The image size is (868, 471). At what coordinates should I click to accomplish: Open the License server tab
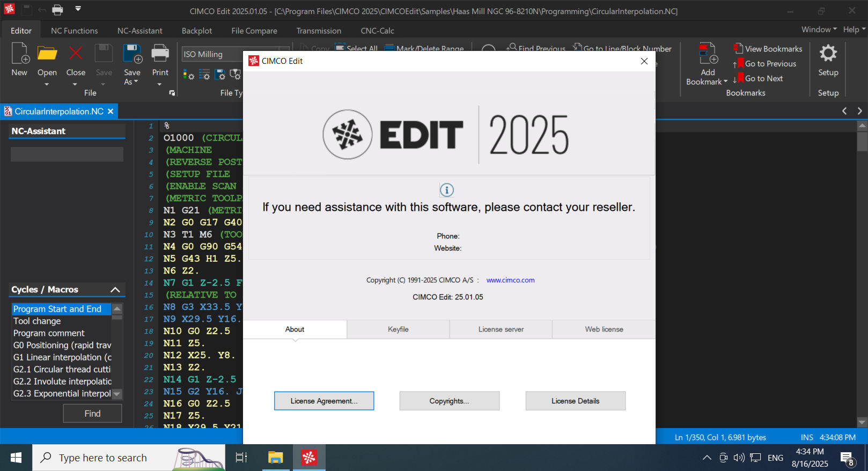pos(501,329)
